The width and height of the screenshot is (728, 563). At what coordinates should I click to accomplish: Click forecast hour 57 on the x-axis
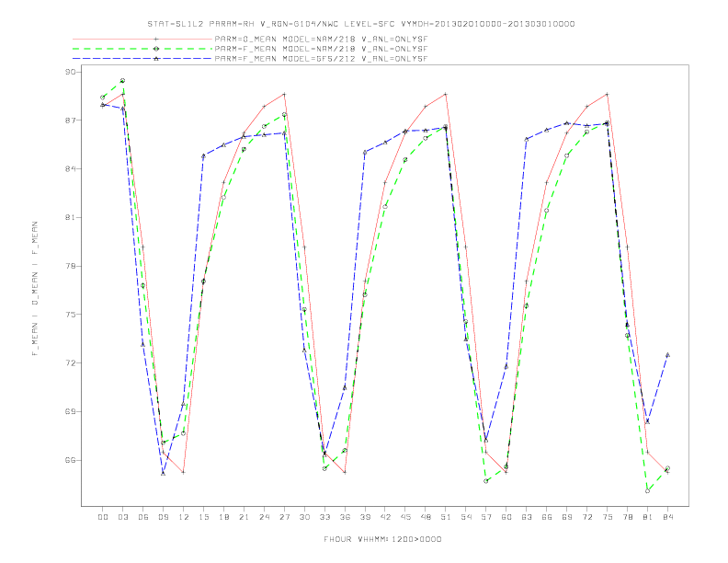coord(486,517)
